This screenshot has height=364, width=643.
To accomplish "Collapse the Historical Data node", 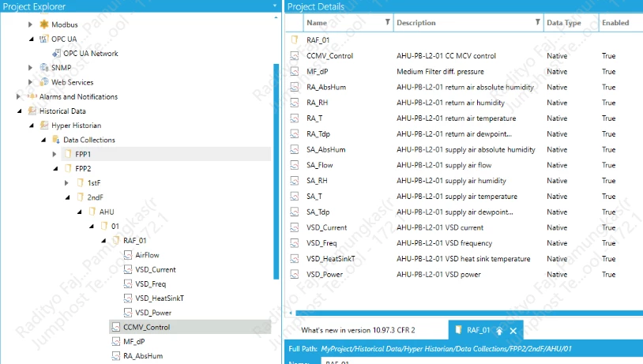I will coord(19,111).
